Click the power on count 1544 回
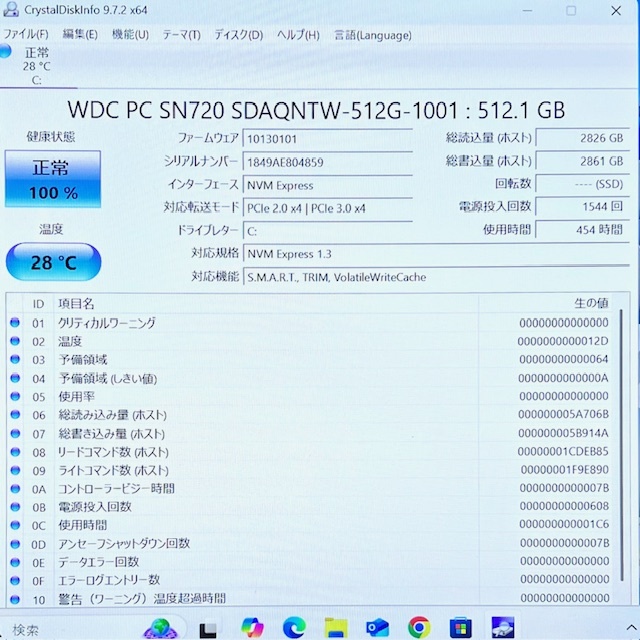Viewport: 640px width, 640px height. [x=582, y=207]
